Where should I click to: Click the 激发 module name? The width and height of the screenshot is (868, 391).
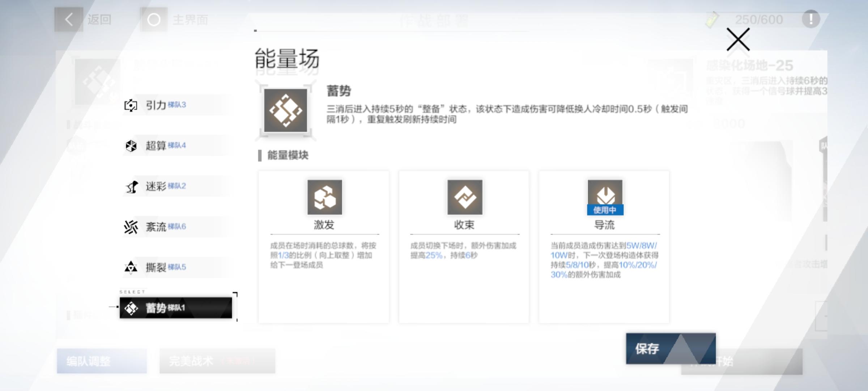click(324, 225)
